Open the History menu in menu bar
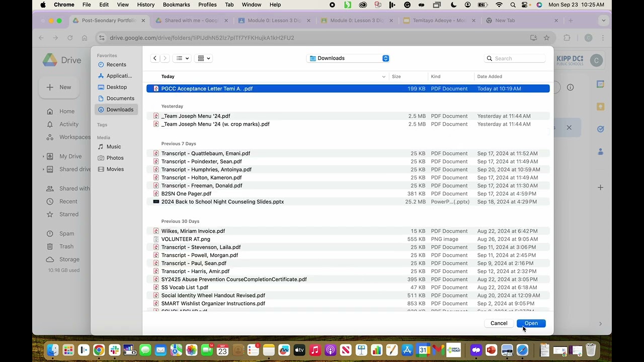The height and width of the screenshot is (362, 644). [x=146, y=5]
